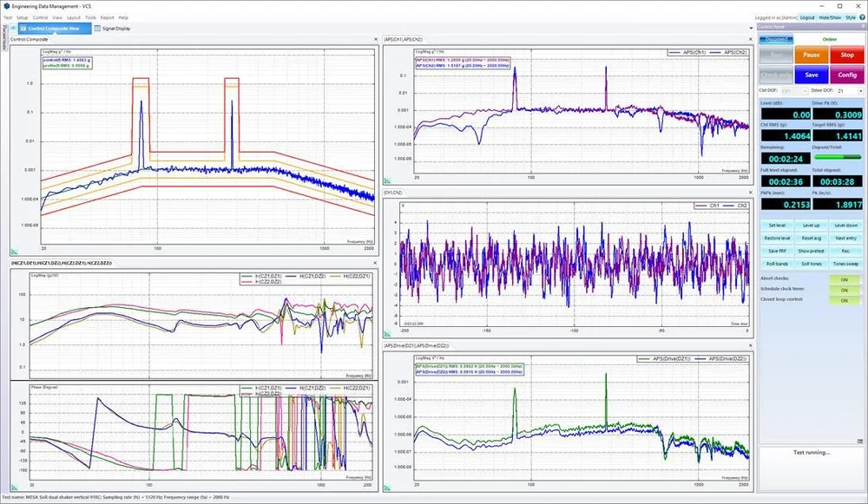Open the Drive DOF dropdown
The width and height of the screenshot is (868, 504).
860,91
